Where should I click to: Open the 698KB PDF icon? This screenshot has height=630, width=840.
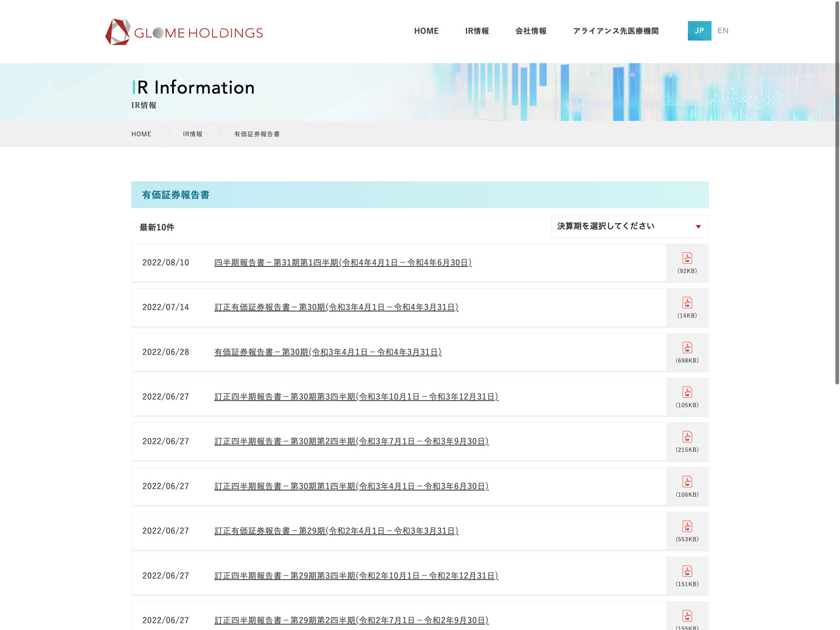click(x=687, y=348)
